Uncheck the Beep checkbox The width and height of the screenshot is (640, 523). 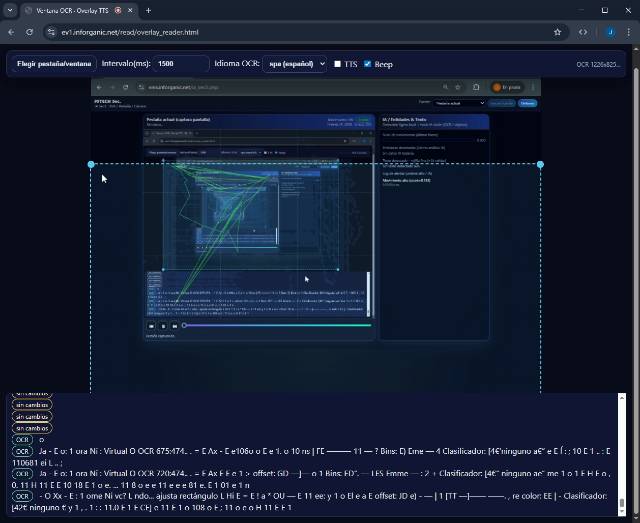click(x=367, y=63)
